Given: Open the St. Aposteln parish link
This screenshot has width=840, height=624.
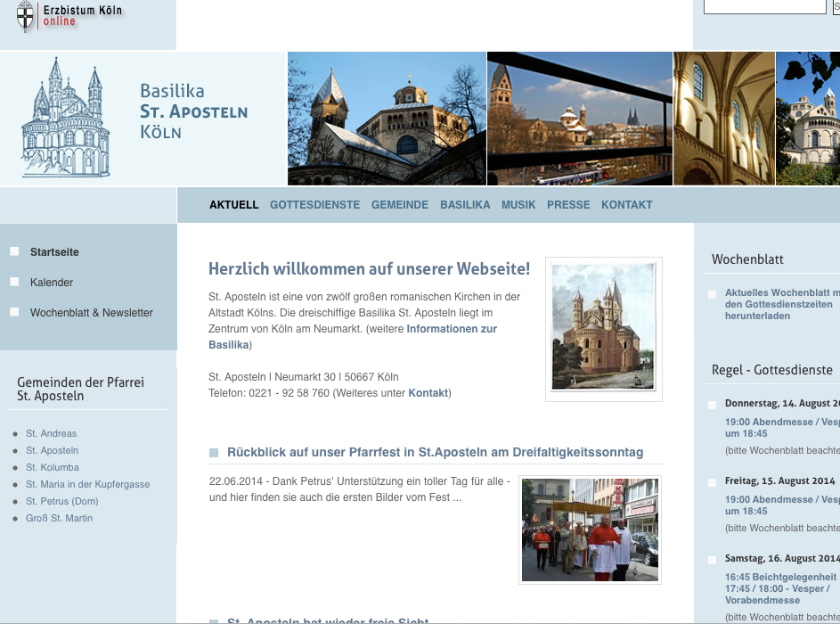Looking at the screenshot, I should [52, 451].
